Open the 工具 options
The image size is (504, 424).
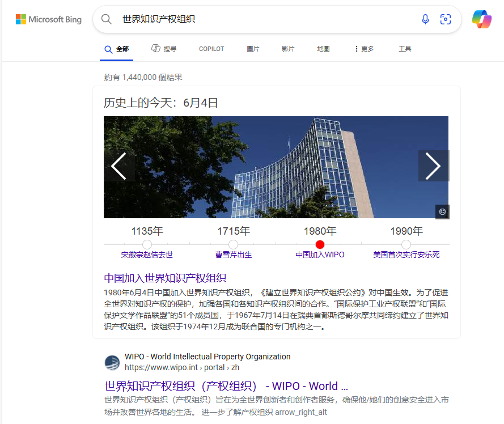coord(405,49)
